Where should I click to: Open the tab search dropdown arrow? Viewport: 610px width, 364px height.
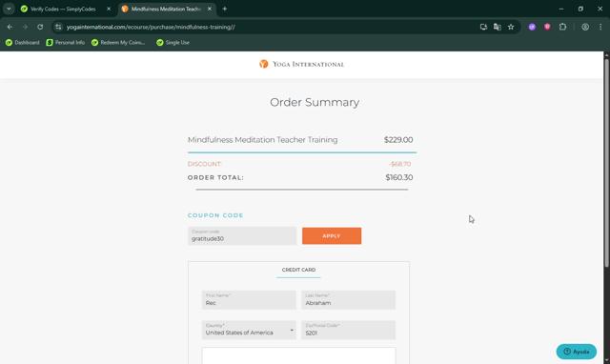click(x=9, y=9)
